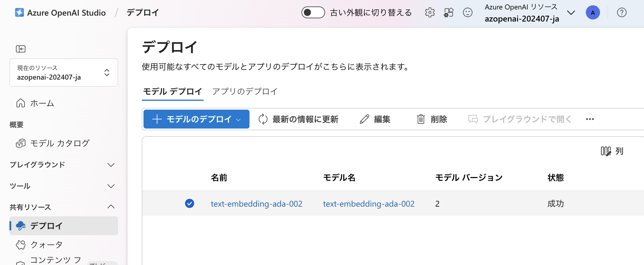Click the 列 column options icon

click(x=612, y=151)
